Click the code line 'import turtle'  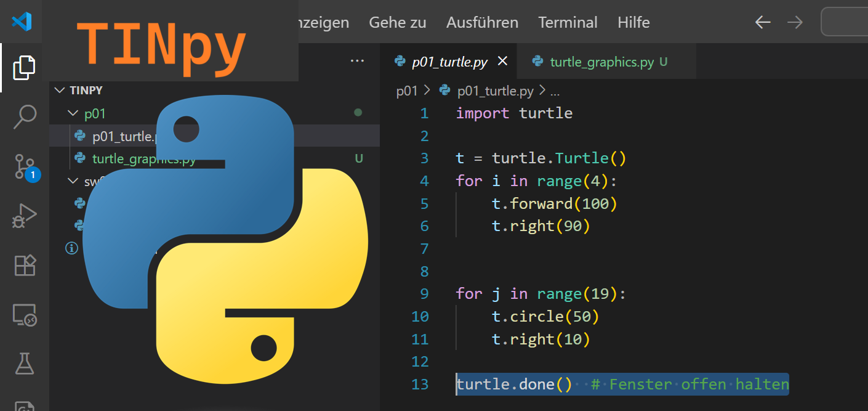coord(514,113)
